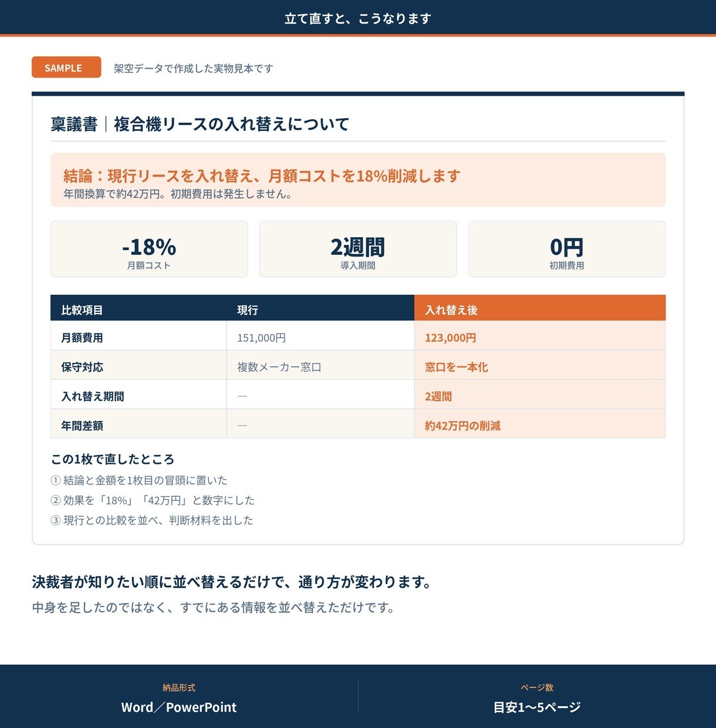Click the heading この1枚で直したところ
716x728 pixels.
(x=113, y=459)
